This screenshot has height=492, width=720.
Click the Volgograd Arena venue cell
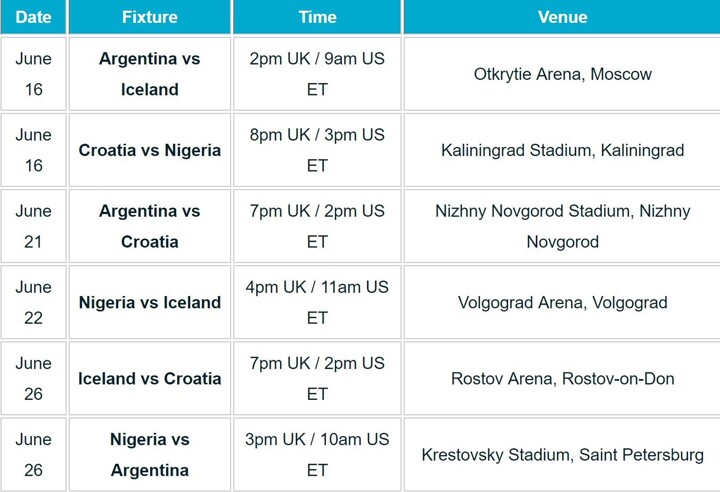tap(562, 302)
